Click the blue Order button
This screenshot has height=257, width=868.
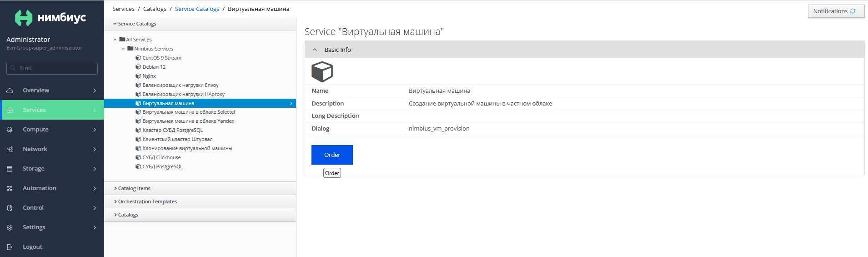click(332, 155)
